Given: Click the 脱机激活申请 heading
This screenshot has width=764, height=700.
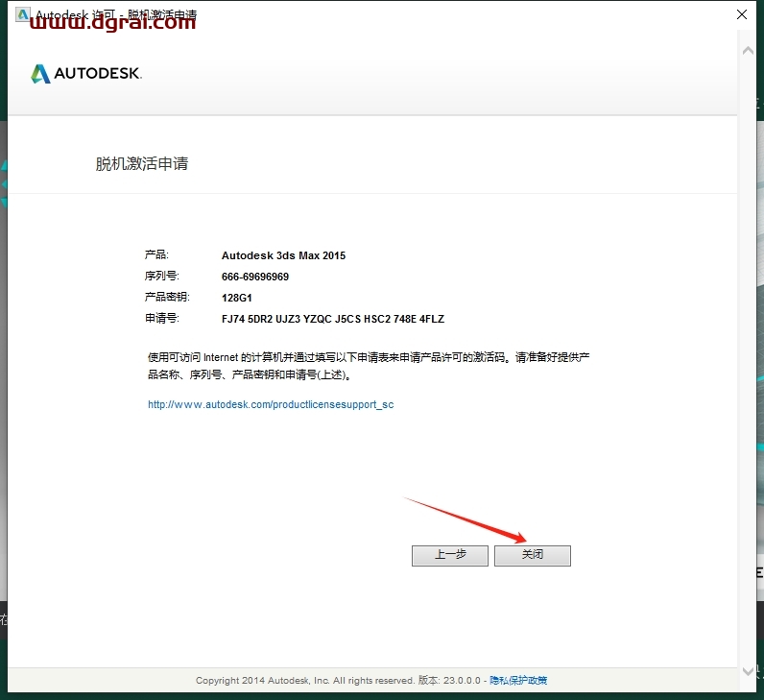Looking at the screenshot, I should point(142,164).
